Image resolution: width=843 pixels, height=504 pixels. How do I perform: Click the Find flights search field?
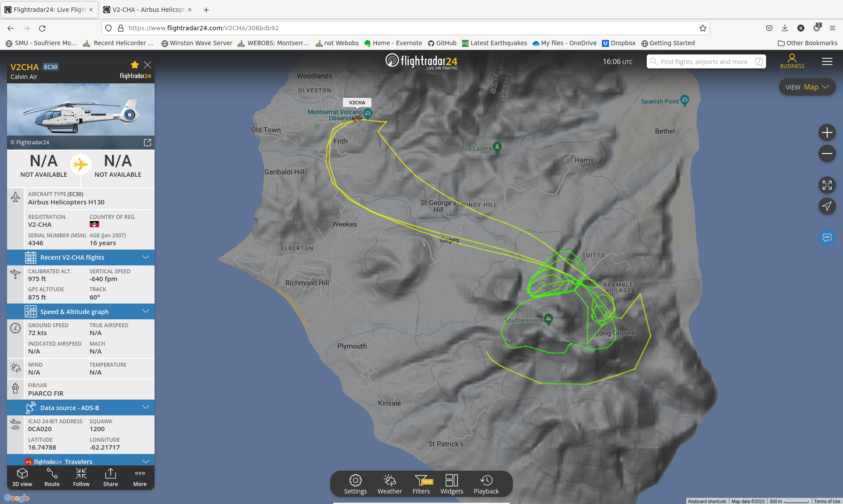706,61
